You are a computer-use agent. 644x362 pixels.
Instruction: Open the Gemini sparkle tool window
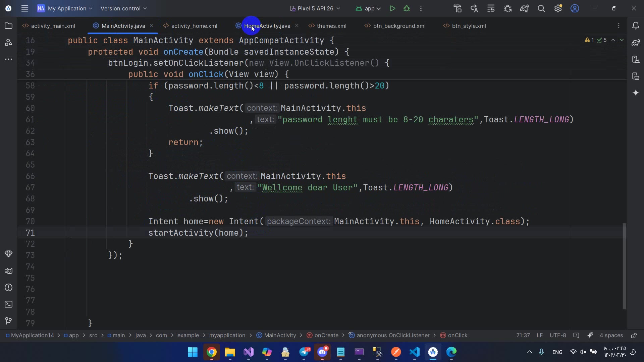(636, 93)
